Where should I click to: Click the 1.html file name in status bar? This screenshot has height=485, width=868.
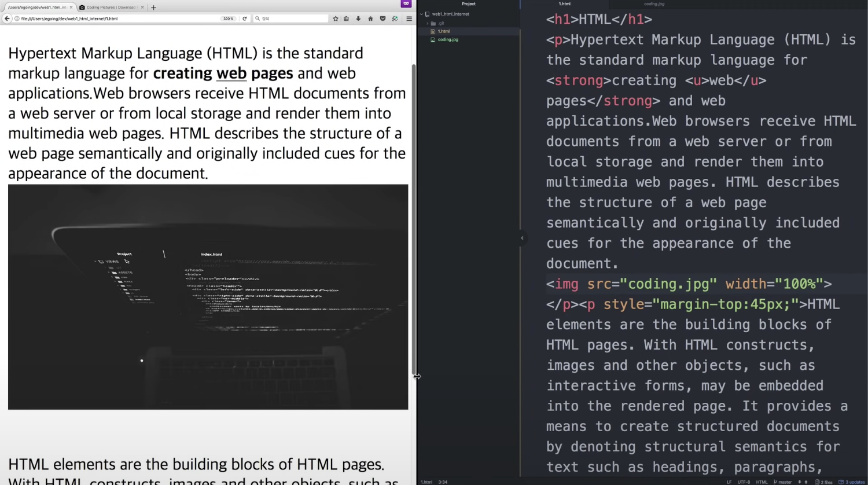[426, 482]
